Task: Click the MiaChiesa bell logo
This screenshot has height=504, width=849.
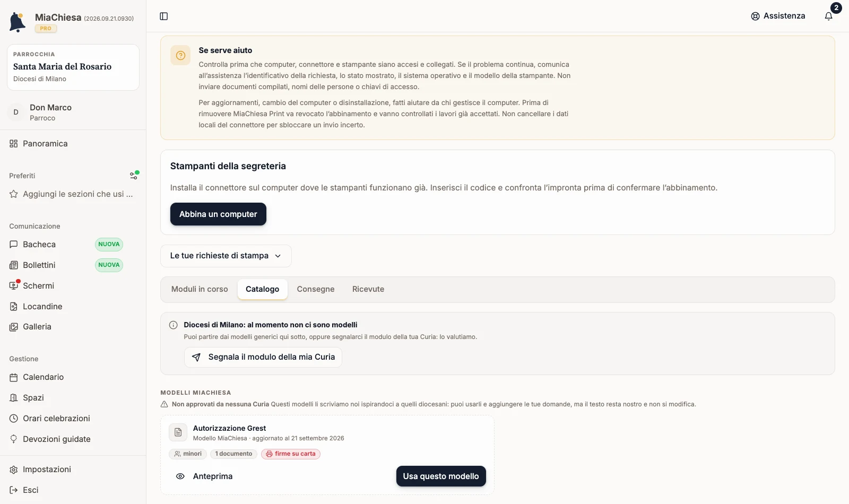Action: (x=18, y=22)
